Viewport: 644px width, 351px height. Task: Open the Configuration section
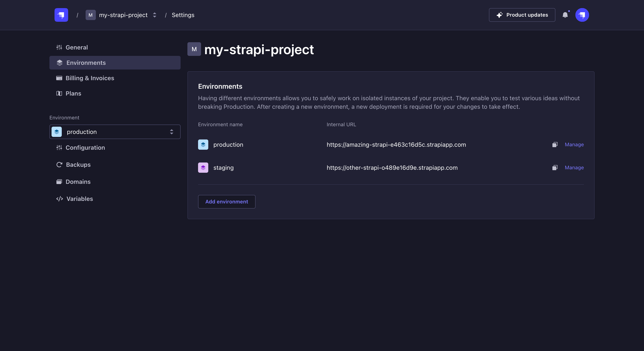[x=115, y=148]
